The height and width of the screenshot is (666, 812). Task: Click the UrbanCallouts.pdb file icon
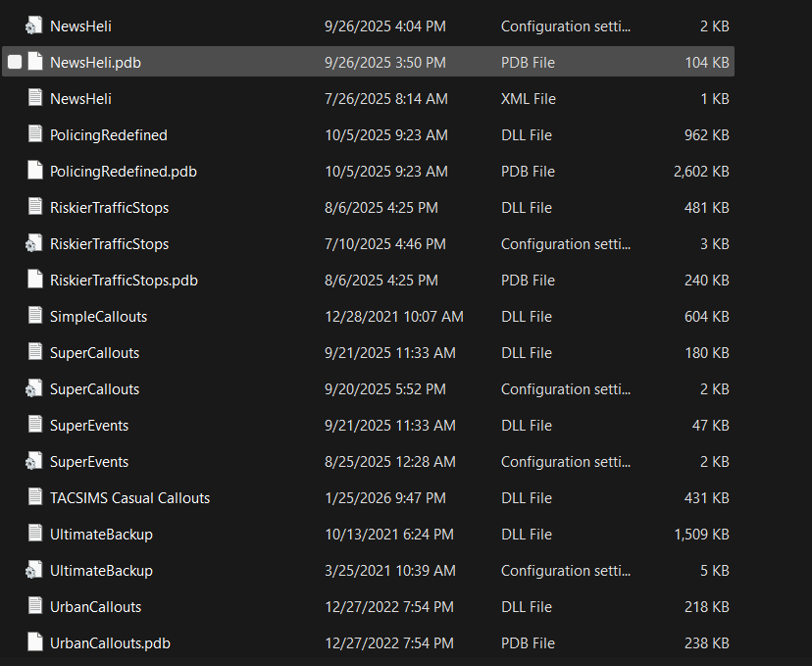click(35, 643)
